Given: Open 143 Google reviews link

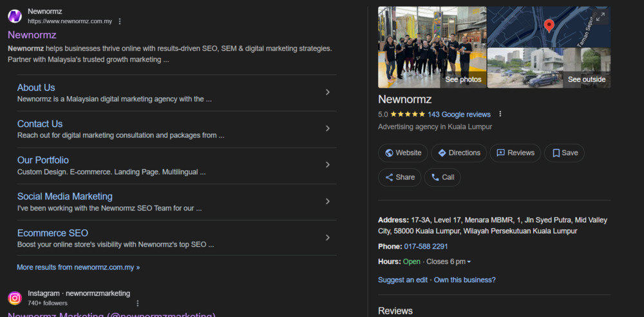Looking at the screenshot, I should coord(459,114).
